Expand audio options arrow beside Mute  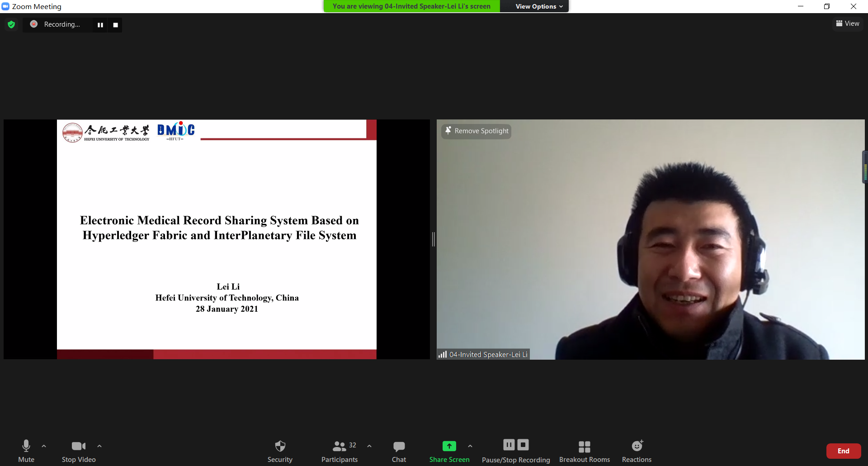44,446
